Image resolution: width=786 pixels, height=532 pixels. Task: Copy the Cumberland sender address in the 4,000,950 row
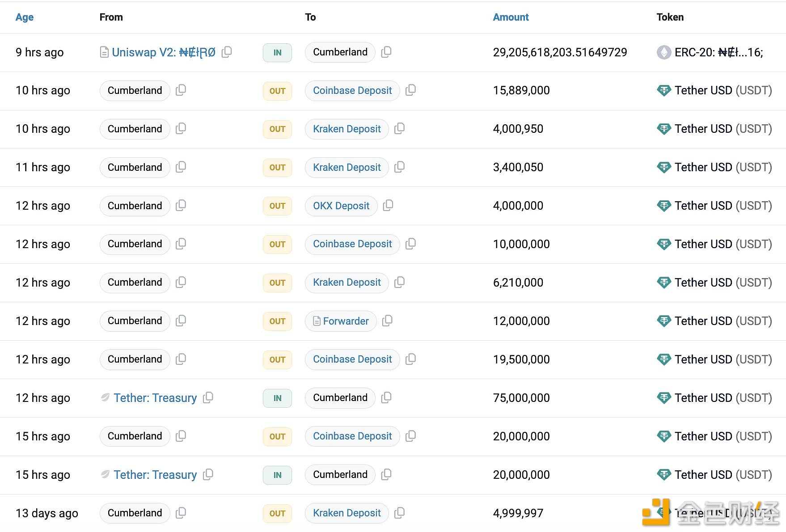click(181, 129)
